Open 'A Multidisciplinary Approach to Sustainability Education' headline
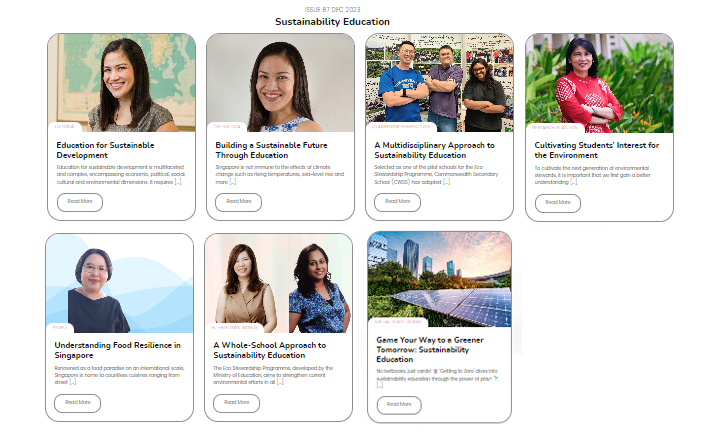This screenshot has width=720, height=432. click(434, 150)
